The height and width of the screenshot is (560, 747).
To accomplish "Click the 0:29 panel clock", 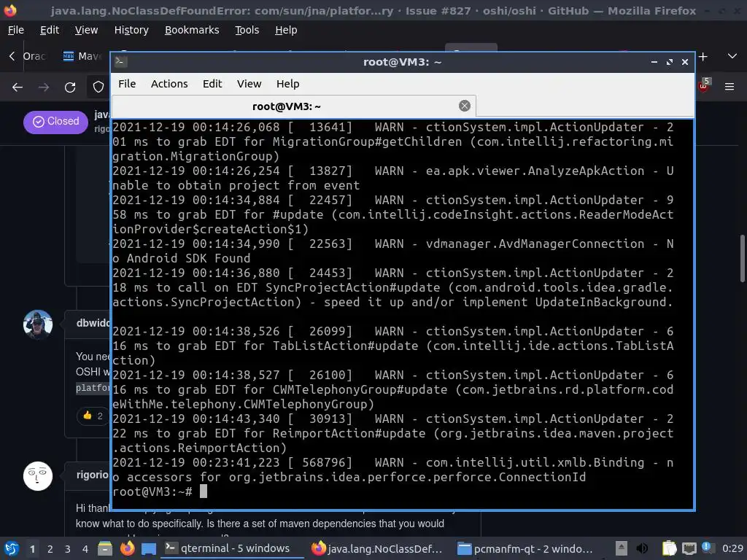I will point(732,548).
